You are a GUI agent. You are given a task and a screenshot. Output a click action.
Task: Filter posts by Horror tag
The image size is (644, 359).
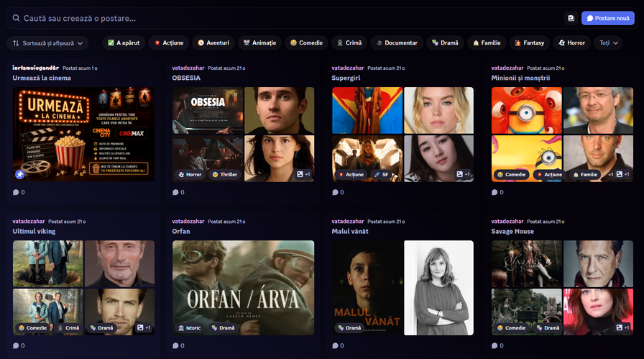point(571,42)
